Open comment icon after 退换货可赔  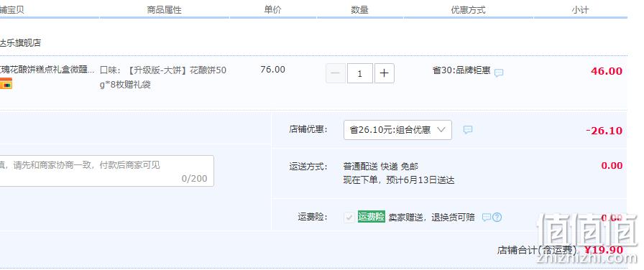pyautogui.click(x=487, y=217)
